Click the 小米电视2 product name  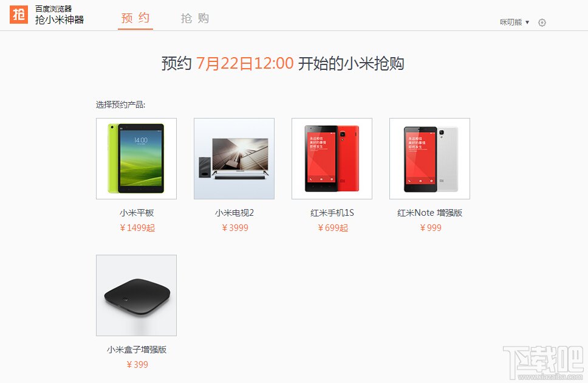(x=234, y=213)
